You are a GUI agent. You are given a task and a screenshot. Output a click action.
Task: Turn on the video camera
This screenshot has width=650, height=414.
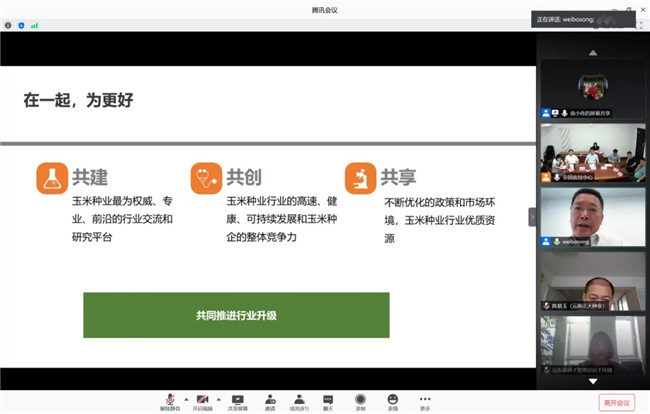tap(203, 399)
